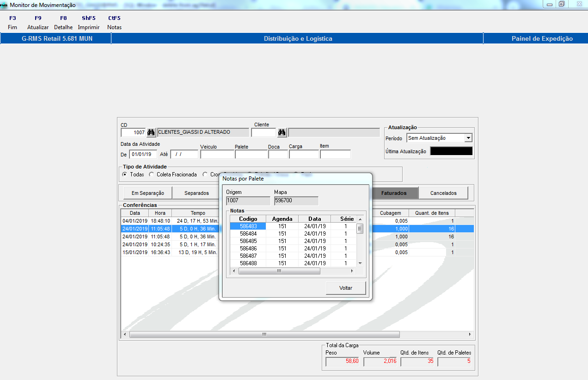Switch to the Em Separação tab
Screen dimensions: 588x380
click(147, 193)
